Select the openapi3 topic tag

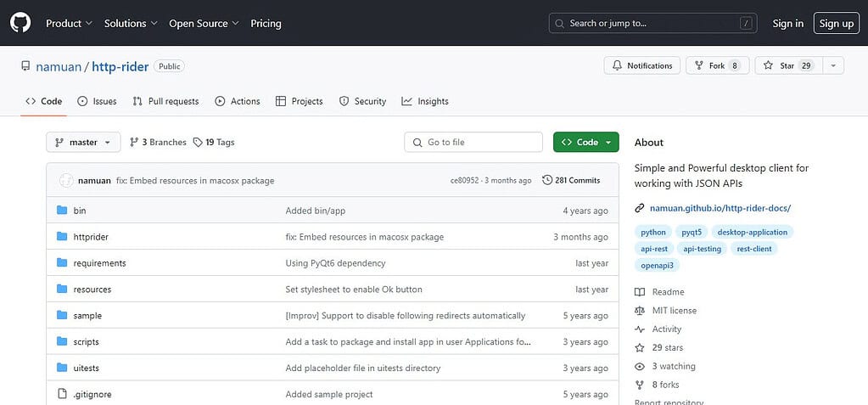coord(657,266)
